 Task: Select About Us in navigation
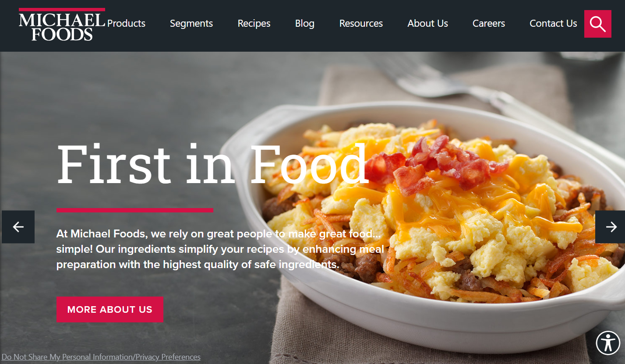click(x=427, y=24)
